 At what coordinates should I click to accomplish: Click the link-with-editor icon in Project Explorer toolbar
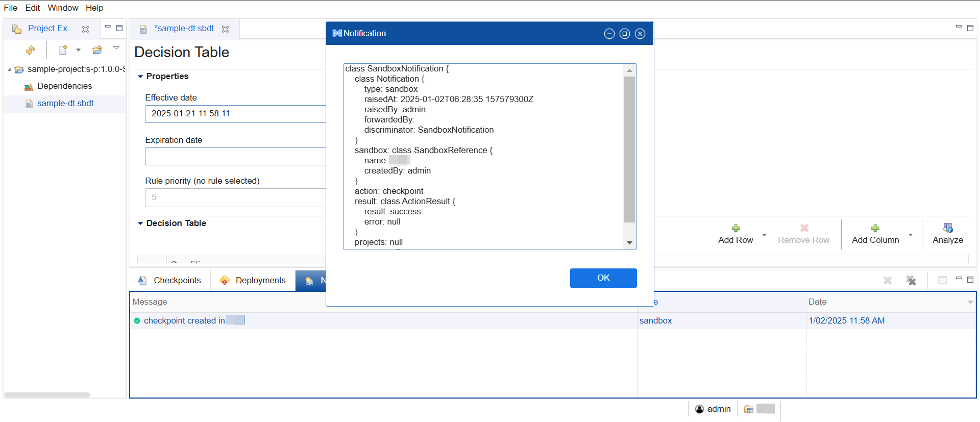pyautogui.click(x=31, y=50)
